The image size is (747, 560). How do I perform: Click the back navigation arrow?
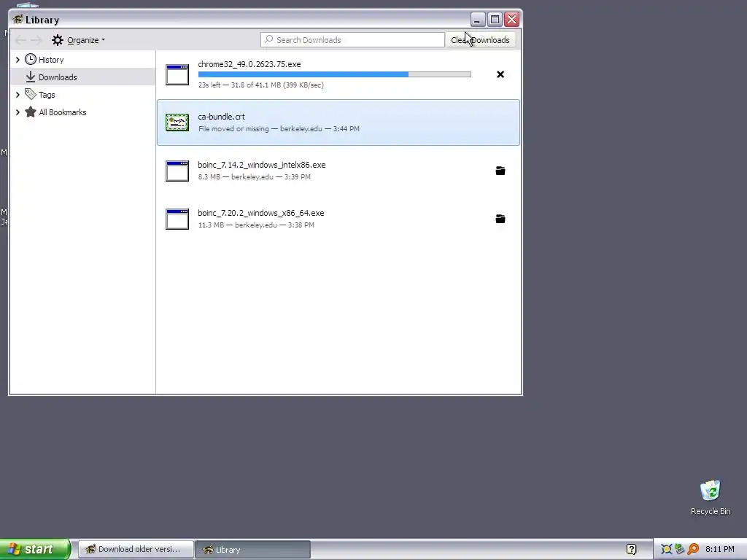(20, 40)
